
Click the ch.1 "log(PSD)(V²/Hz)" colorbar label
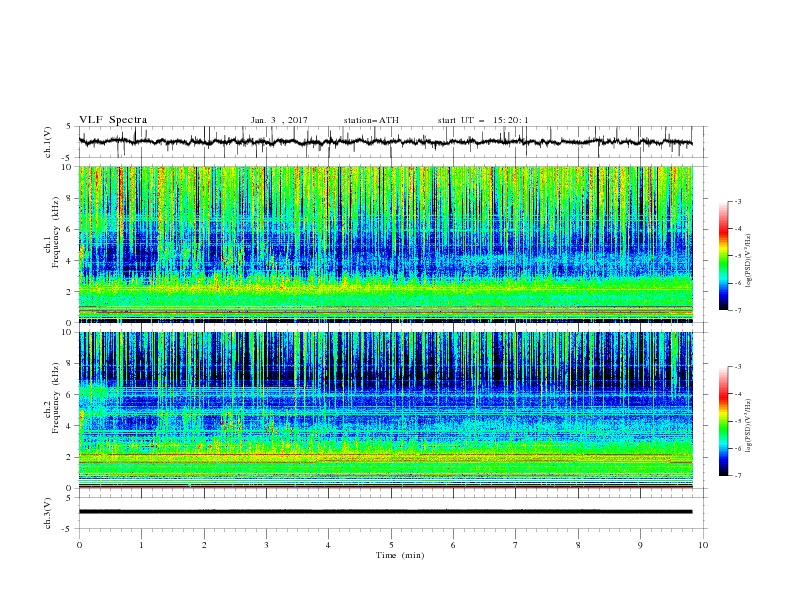(x=749, y=262)
